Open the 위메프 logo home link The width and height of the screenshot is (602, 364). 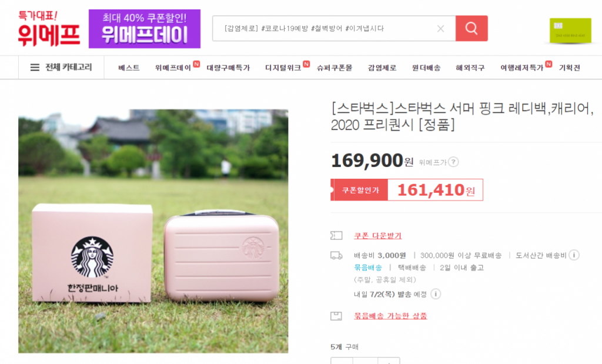pos(49,29)
